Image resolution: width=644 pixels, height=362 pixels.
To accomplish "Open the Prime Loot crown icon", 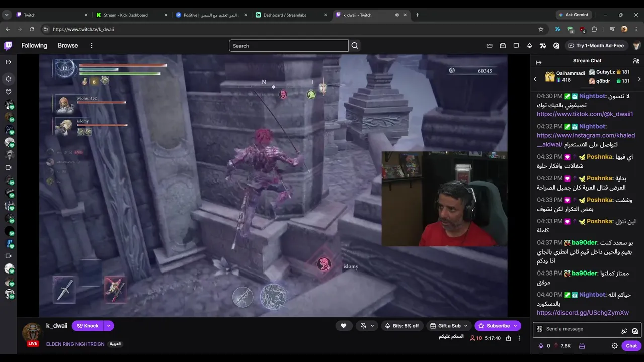I will (489, 46).
